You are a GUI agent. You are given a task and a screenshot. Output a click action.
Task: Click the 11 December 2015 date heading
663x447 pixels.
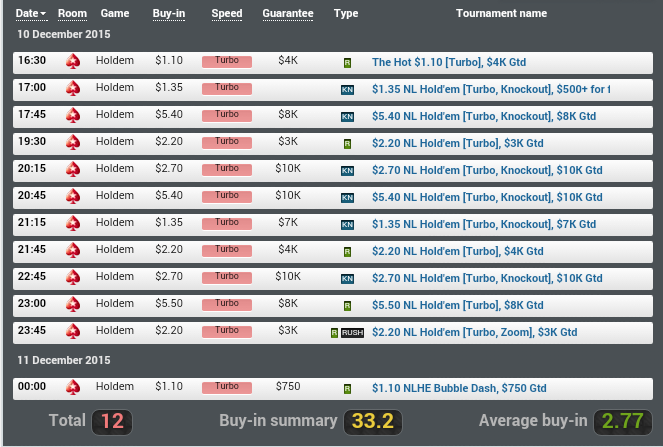[64, 360]
